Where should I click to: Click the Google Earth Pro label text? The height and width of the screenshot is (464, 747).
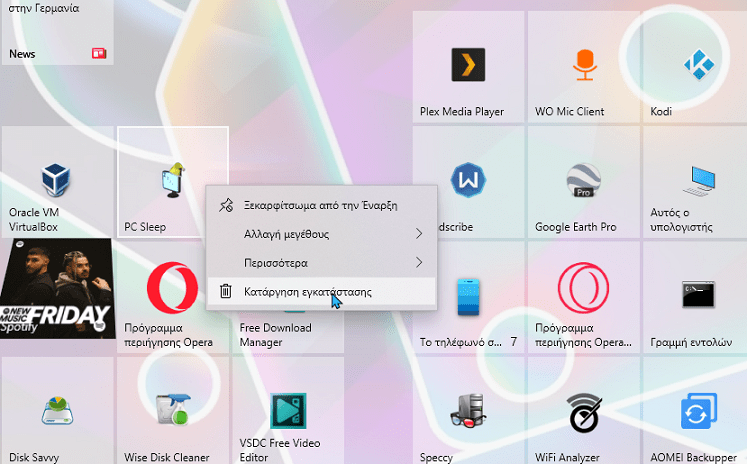575,227
